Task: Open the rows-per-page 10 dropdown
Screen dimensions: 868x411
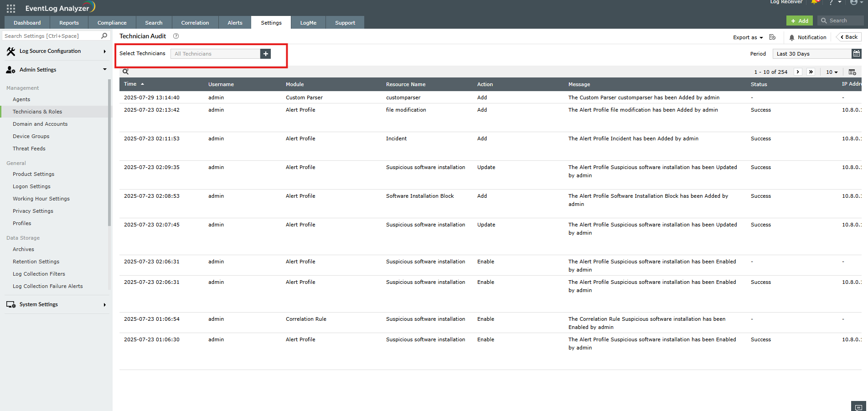Action: pos(832,72)
